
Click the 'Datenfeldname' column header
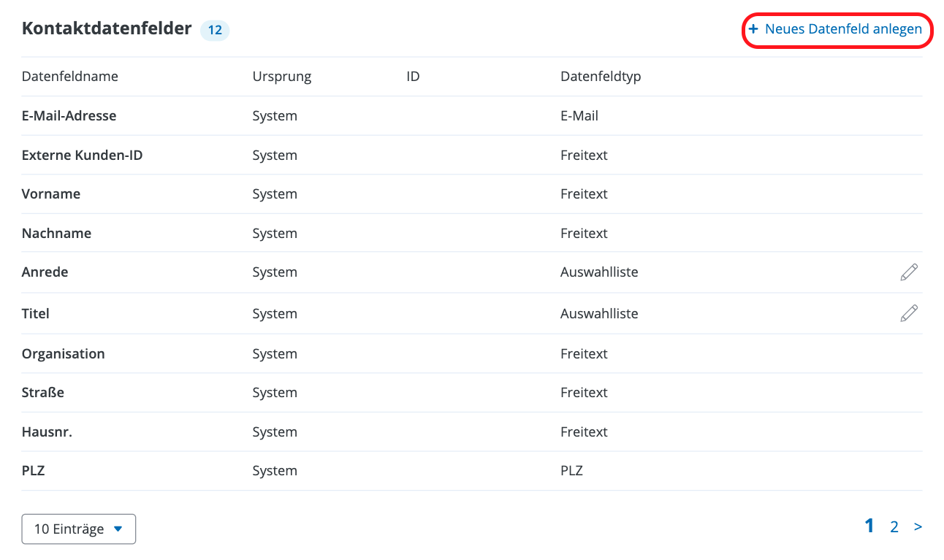(x=70, y=77)
